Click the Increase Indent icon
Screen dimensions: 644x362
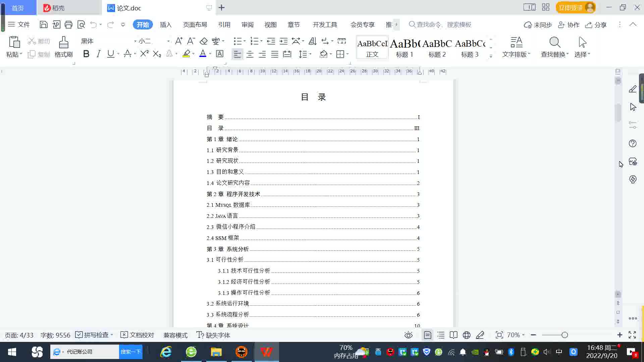point(284,41)
